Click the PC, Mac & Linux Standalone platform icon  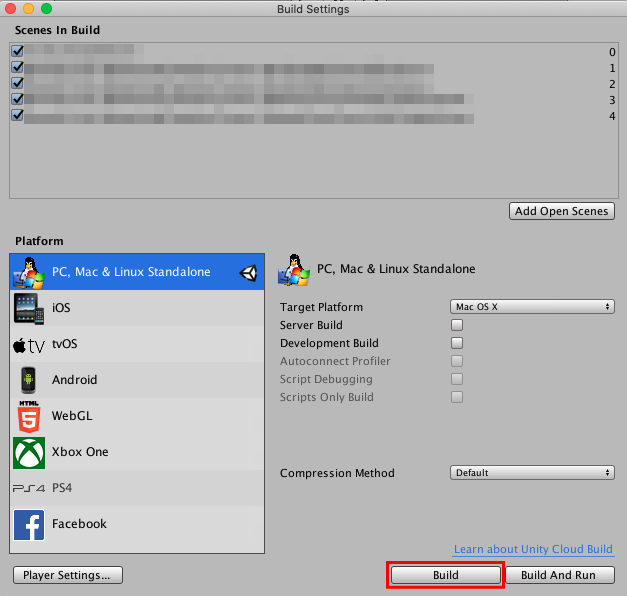point(28,272)
